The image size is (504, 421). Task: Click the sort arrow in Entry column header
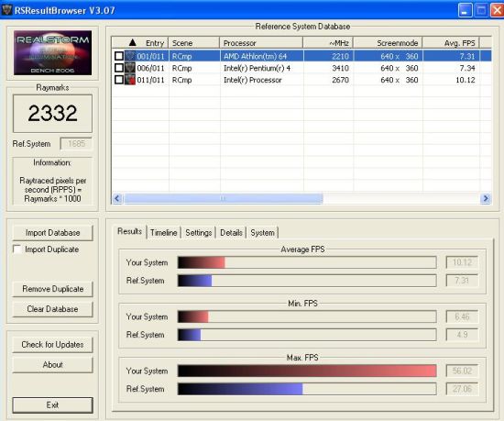click(x=133, y=42)
